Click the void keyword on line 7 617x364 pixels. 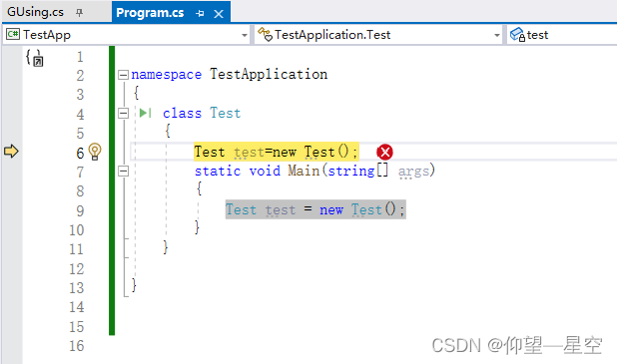pos(265,171)
